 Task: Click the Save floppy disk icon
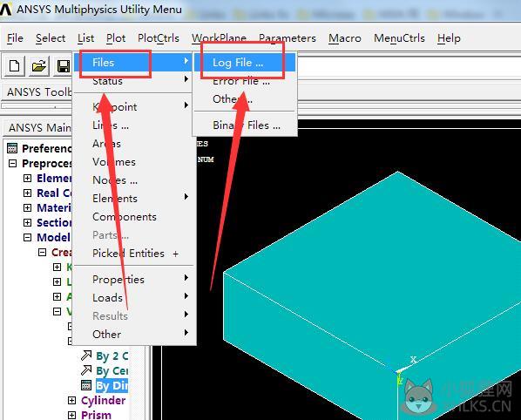click(x=63, y=66)
